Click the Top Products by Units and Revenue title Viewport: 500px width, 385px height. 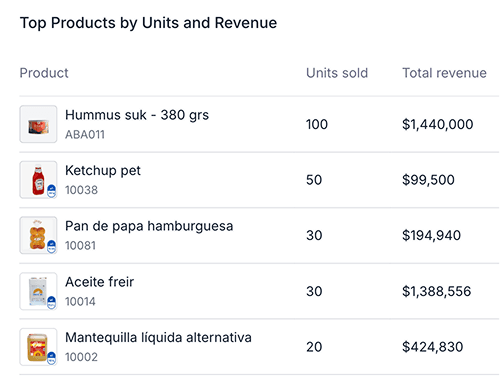coord(148,23)
